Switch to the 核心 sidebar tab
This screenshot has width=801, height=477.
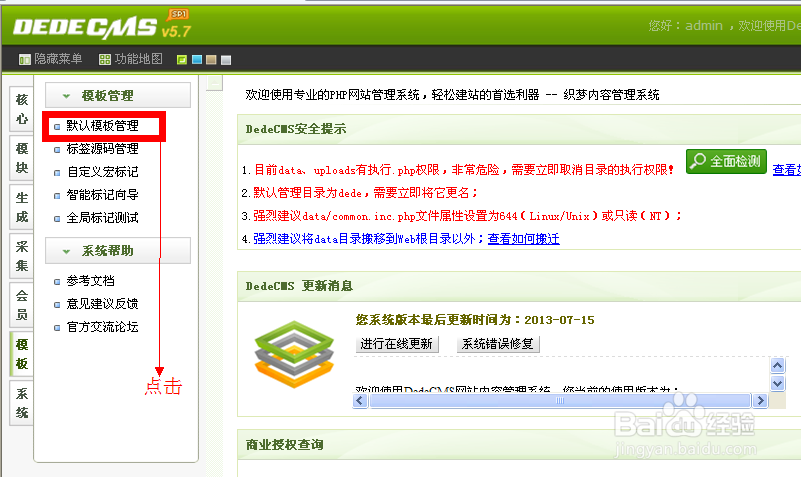(21, 109)
